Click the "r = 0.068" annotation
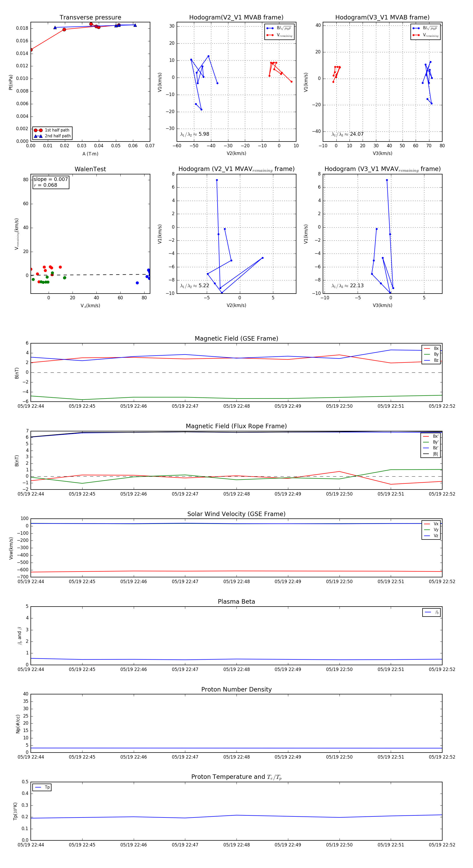Viewport: 473px width, 868px height. [45, 185]
